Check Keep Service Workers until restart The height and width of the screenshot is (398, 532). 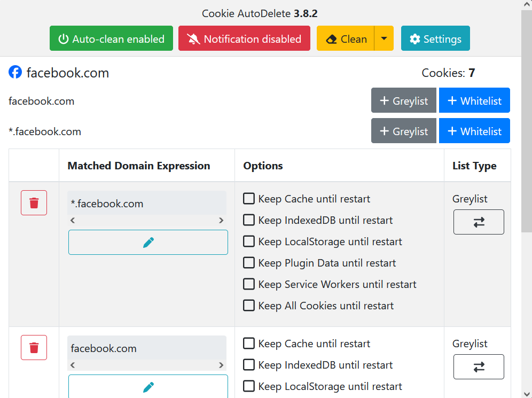coord(249,284)
